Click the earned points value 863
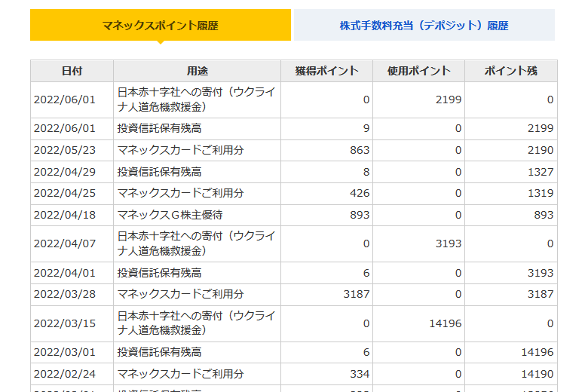 [x=360, y=151]
